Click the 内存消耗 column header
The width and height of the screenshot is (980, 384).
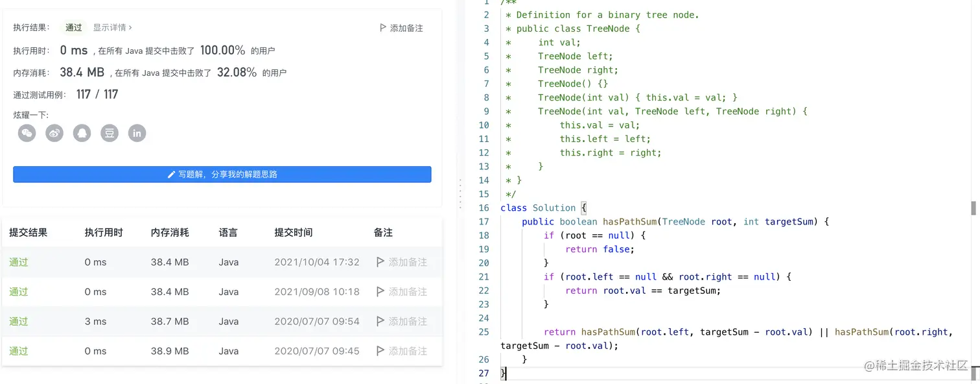(170, 232)
